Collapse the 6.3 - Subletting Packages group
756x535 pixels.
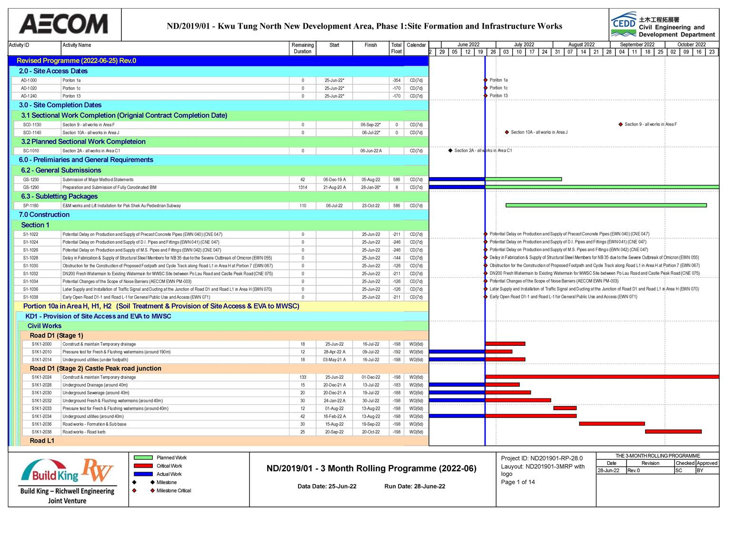pos(220,196)
